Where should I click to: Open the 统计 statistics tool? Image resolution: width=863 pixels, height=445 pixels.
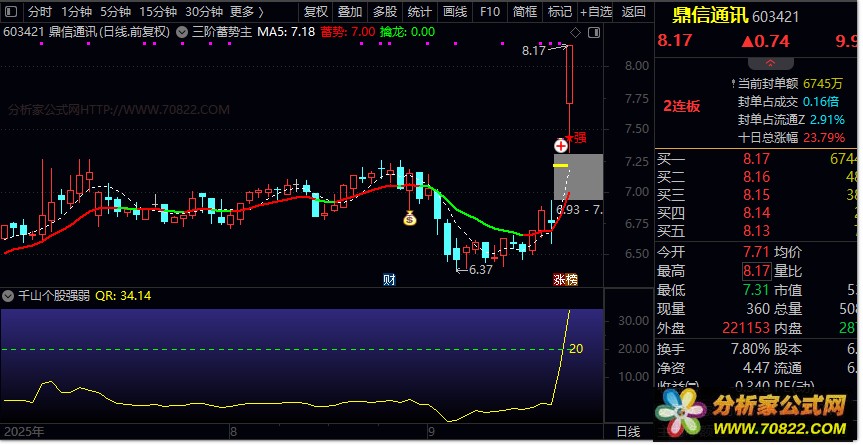[x=420, y=12]
